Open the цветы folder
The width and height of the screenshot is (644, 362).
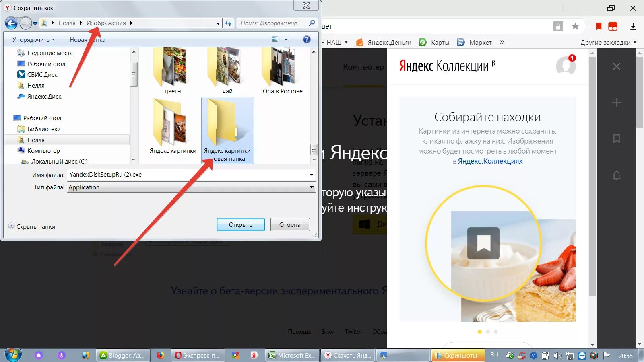(x=173, y=71)
